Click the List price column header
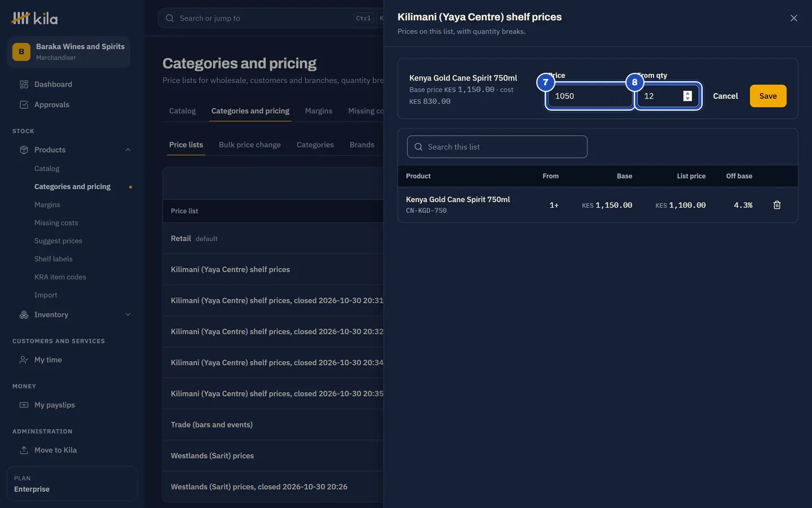This screenshot has height=508, width=812. pos(691,176)
